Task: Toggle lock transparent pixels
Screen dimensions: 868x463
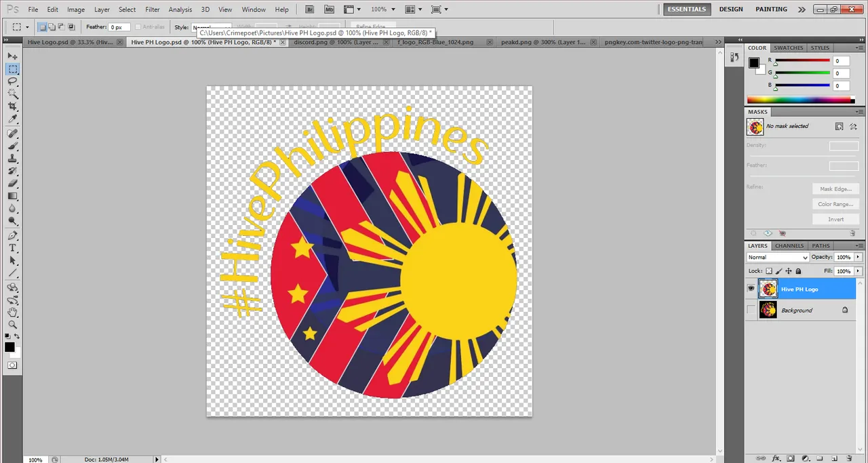Action: click(x=769, y=271)
